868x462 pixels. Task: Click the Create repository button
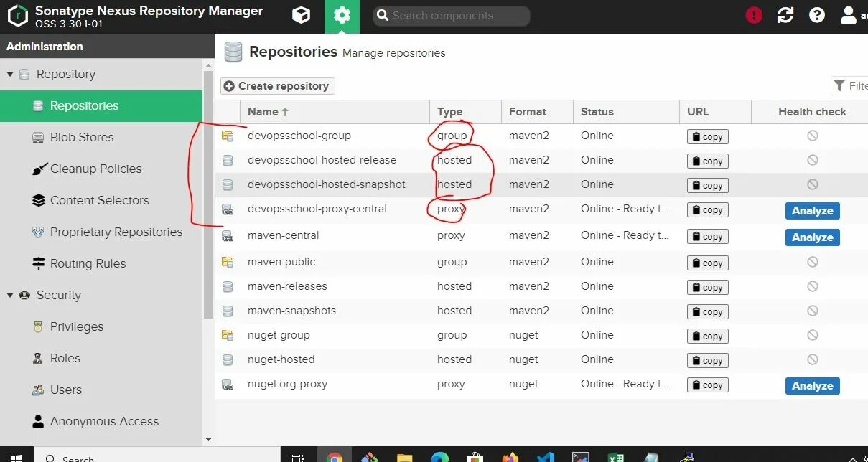point(277,86)
